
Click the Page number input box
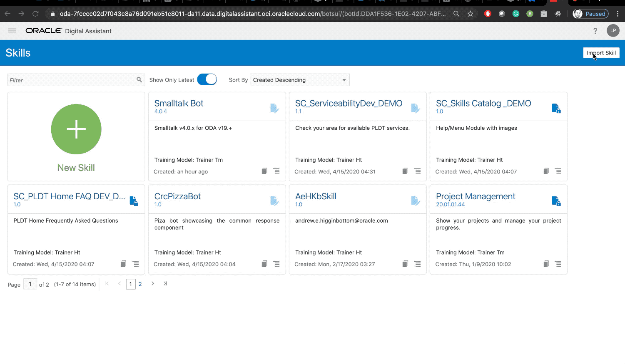tap(30, 284)
